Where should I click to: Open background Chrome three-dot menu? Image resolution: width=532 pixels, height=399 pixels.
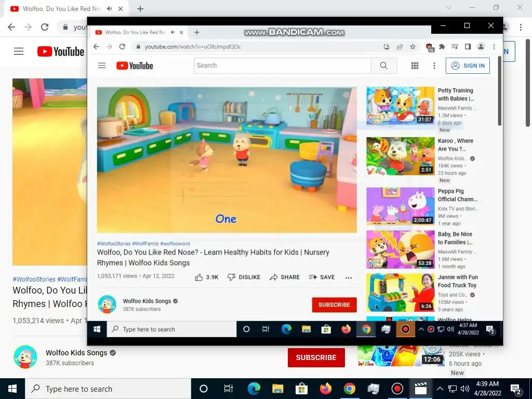521,27
